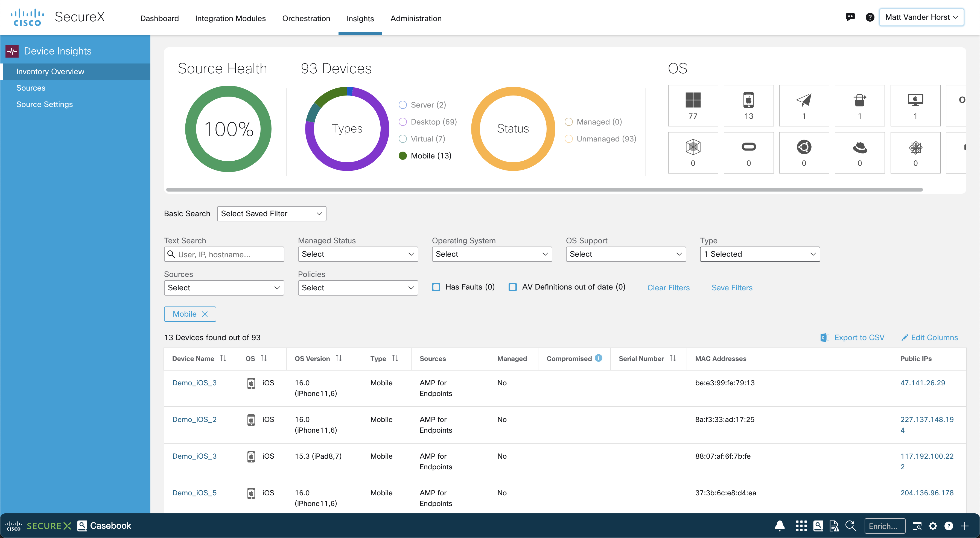Check AV Definitions out of date

[x=512, y=287]
